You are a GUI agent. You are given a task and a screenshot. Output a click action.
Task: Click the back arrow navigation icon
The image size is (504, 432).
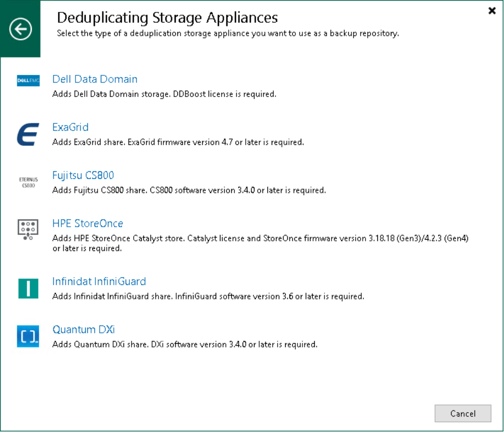tap(20, 29)
